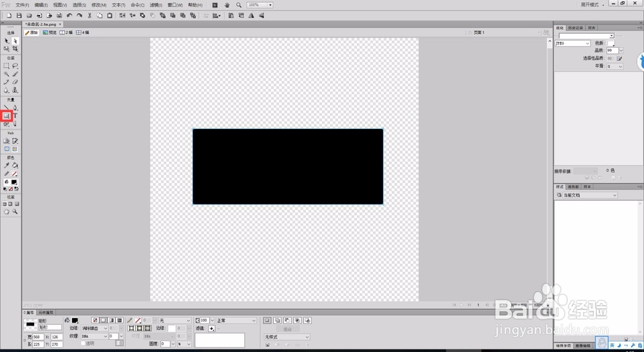Click the New document toolbar icon
The width and height of the screenshot is (644, 352).
point(9,15)
